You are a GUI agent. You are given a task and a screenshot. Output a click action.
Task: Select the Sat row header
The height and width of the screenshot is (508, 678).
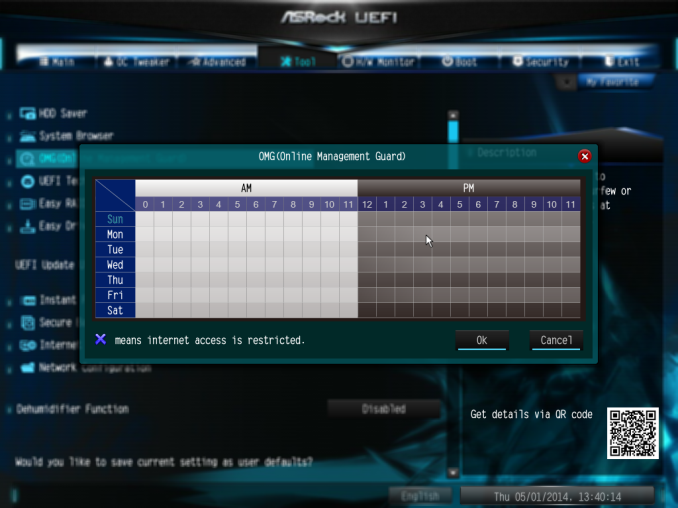tap(115, 310)
